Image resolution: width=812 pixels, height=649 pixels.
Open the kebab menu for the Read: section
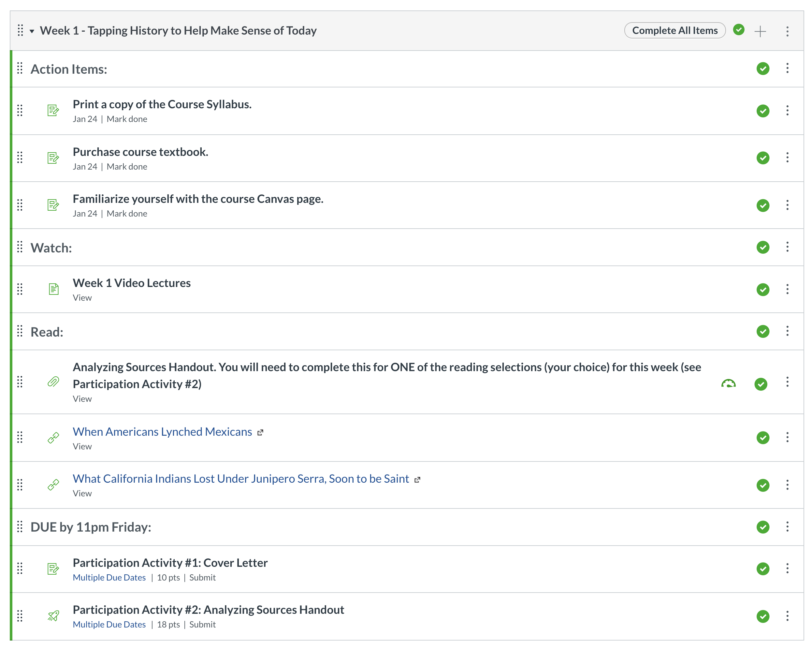coord(787,332)
